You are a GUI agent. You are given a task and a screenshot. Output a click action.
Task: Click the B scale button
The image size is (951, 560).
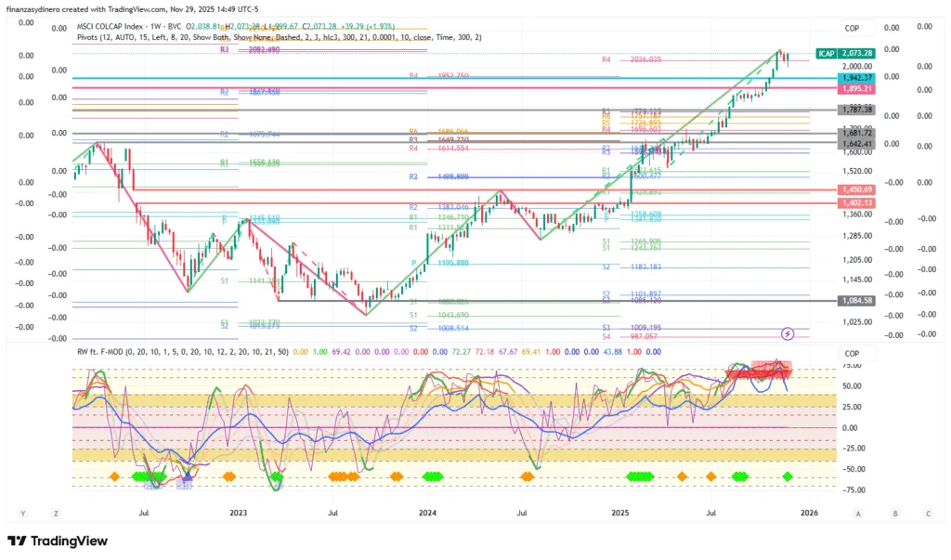pyautogui.click(x=893, y=513)
